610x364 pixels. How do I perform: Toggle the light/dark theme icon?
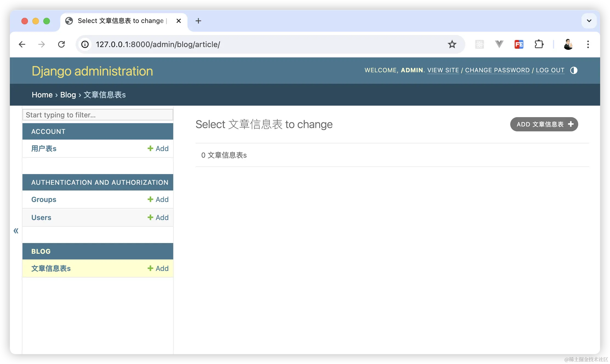tap(574, 70)
